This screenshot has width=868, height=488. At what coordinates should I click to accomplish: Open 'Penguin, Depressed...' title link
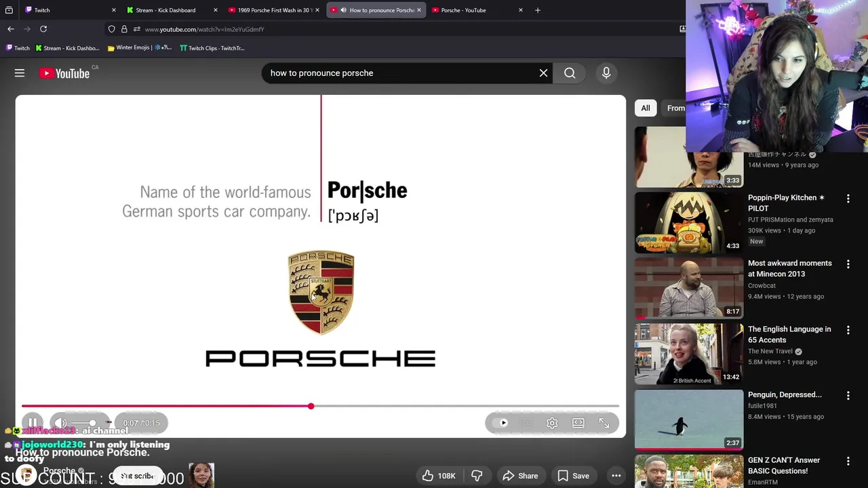(x=785, y=394)
